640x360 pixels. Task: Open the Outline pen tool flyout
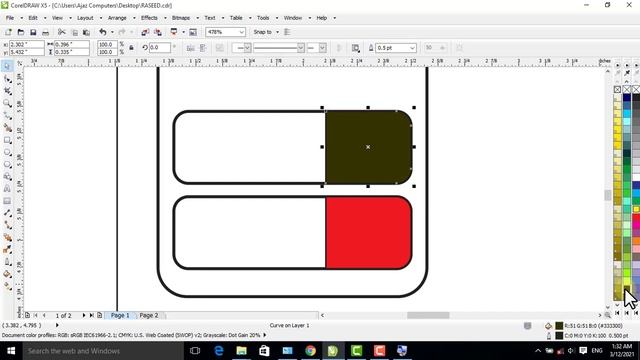[x=7, y=262]
